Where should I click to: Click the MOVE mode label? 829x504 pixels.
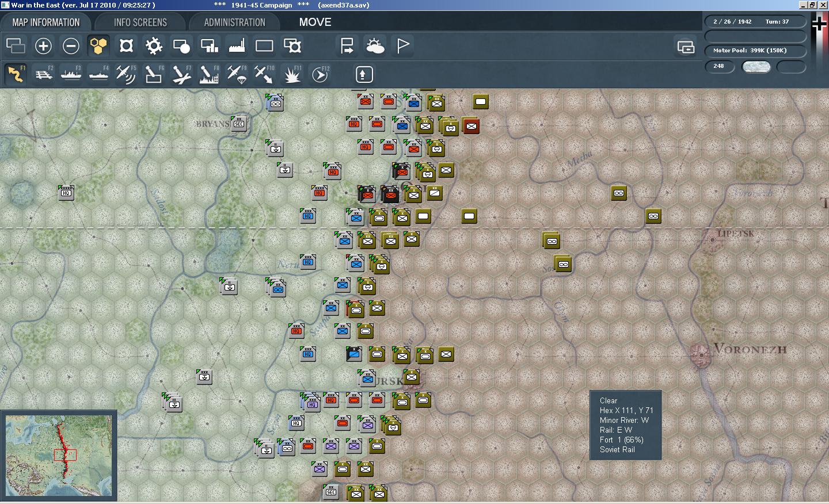point(315,22)
